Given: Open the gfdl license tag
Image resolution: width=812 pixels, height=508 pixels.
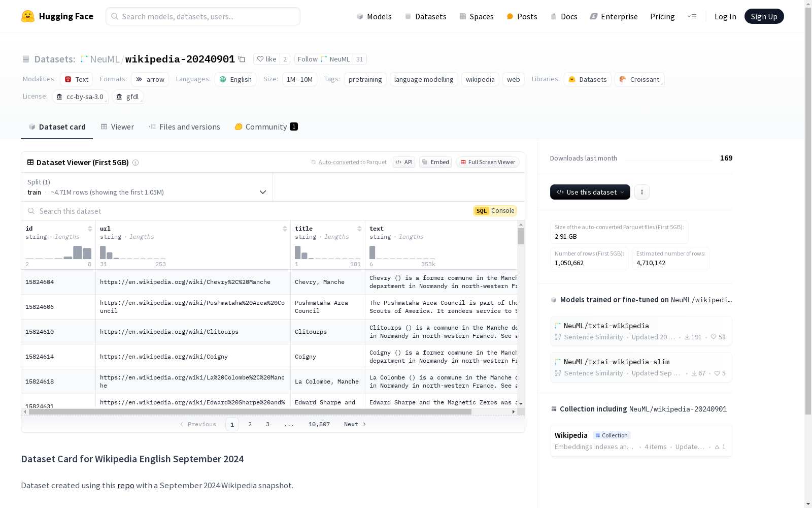Looking at the screenshot, I should coord(128,97).
